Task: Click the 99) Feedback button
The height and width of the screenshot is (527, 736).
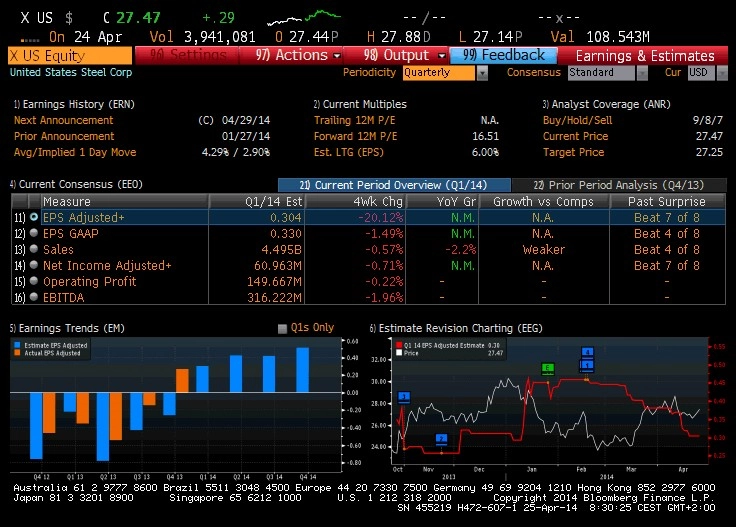Action: click(503, 55)
